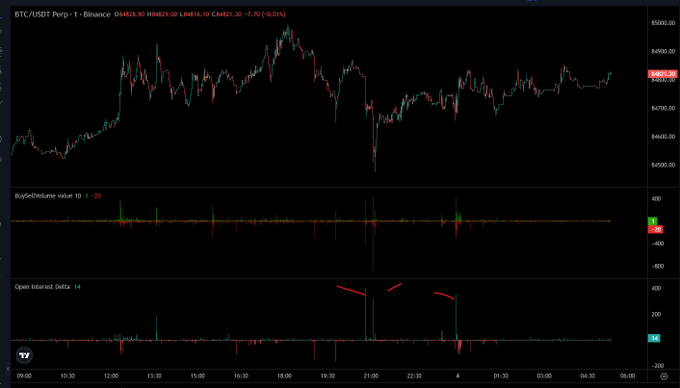Click the 18:00 time axis label
680x388 pixels.
(284, 376)
